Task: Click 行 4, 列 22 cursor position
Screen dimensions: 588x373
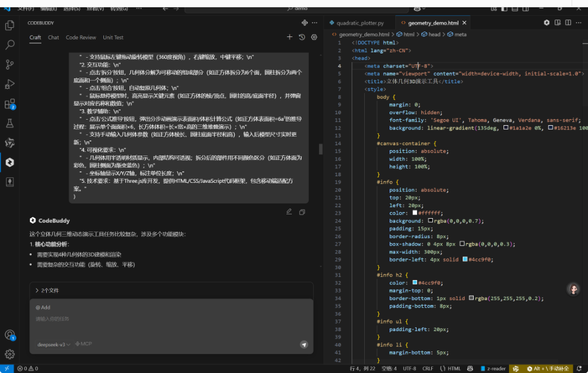Action: [x=362, y=369]
